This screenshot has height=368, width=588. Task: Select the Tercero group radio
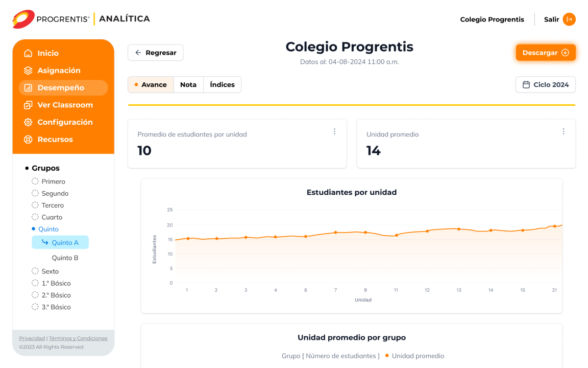pyautogui.click(x=35, y=205)
